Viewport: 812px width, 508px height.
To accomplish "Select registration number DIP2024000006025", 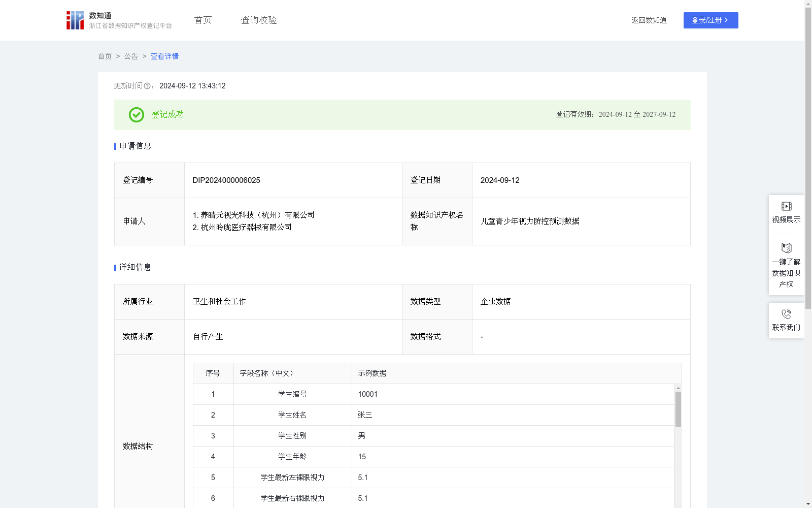I will coord(226,180).
